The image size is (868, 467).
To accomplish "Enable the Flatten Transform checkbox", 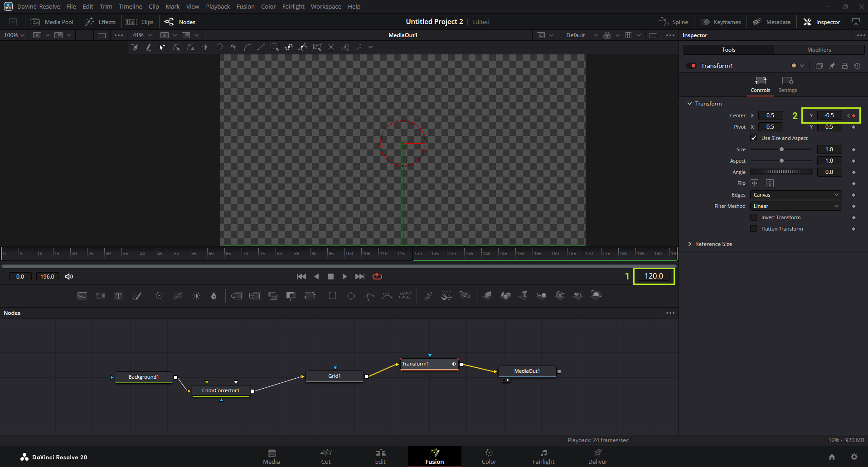I will click(x=754, y=229).
